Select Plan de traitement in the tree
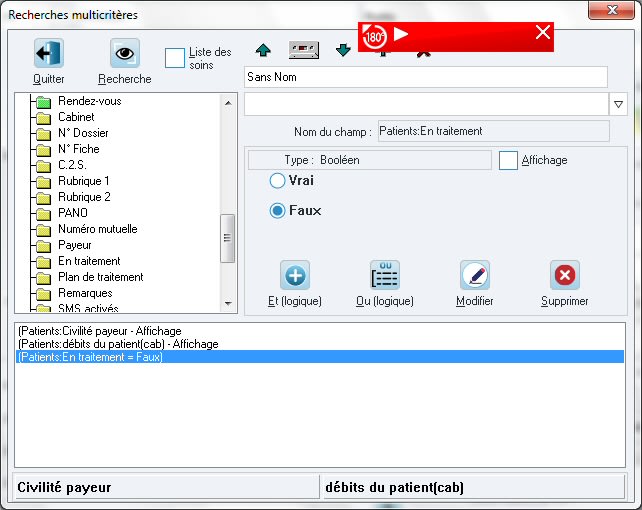The width and height of the screenshot is (642, 510). tap(100, 277)
